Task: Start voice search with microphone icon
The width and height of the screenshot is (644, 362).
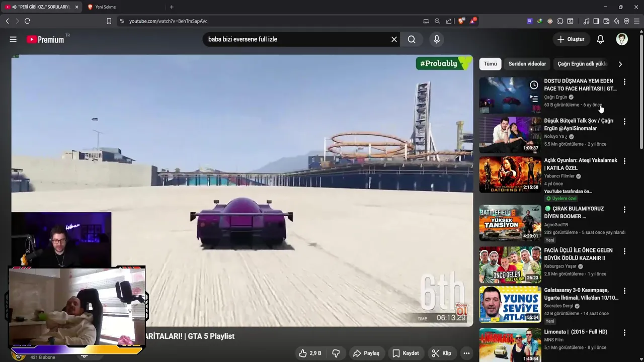Action: pyautogui.click(x=436, y=39)
